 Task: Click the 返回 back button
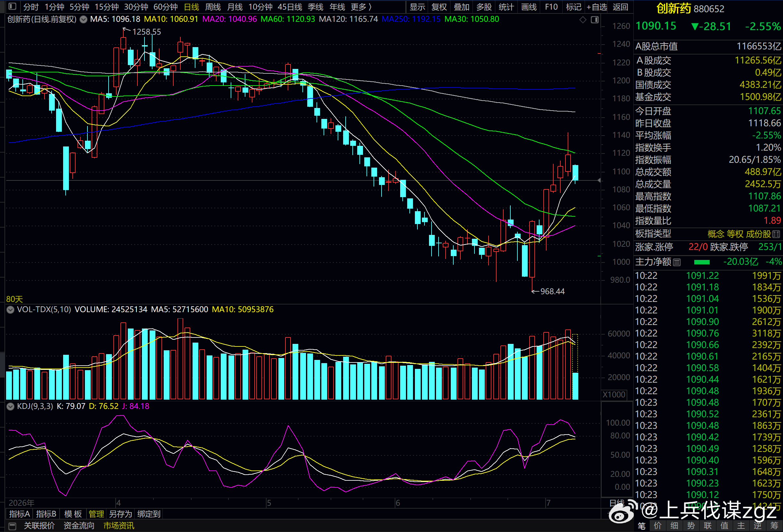click(x=620, y=7)
